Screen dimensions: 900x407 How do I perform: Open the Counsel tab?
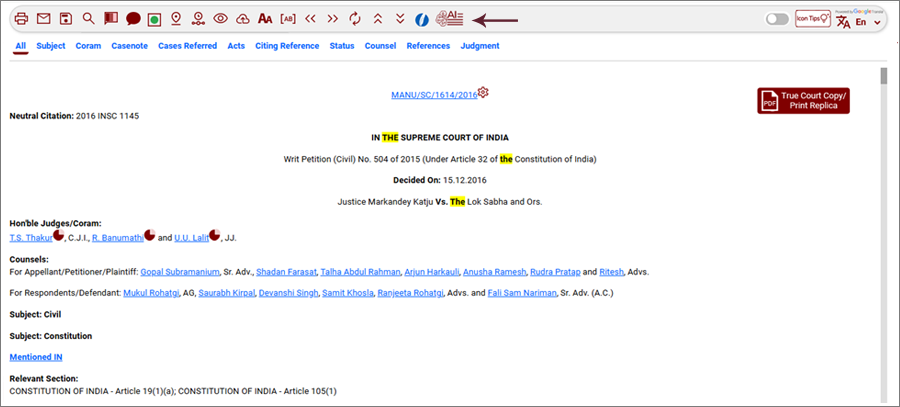point(381,46)
